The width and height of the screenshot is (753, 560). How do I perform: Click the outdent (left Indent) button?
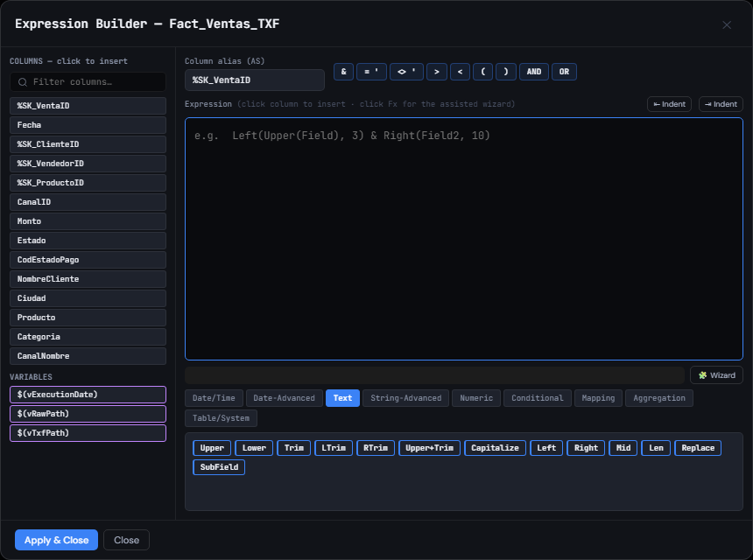[x=670, y=104]
